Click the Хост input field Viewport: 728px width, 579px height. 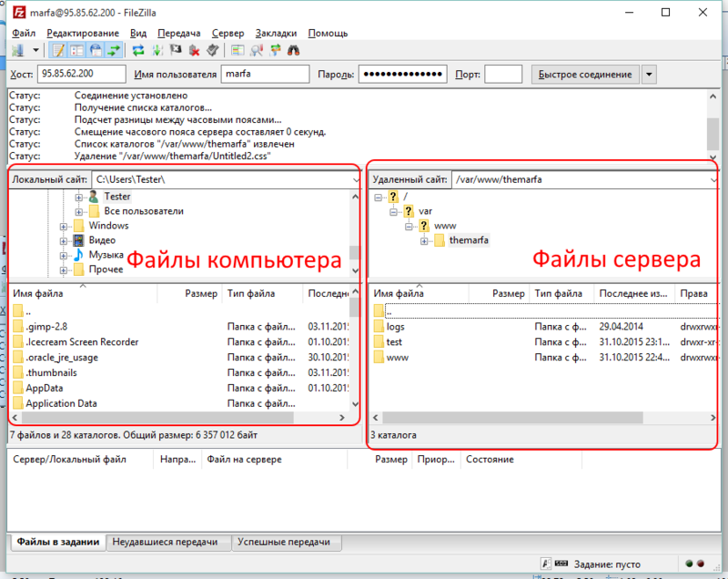click(82, 74)
